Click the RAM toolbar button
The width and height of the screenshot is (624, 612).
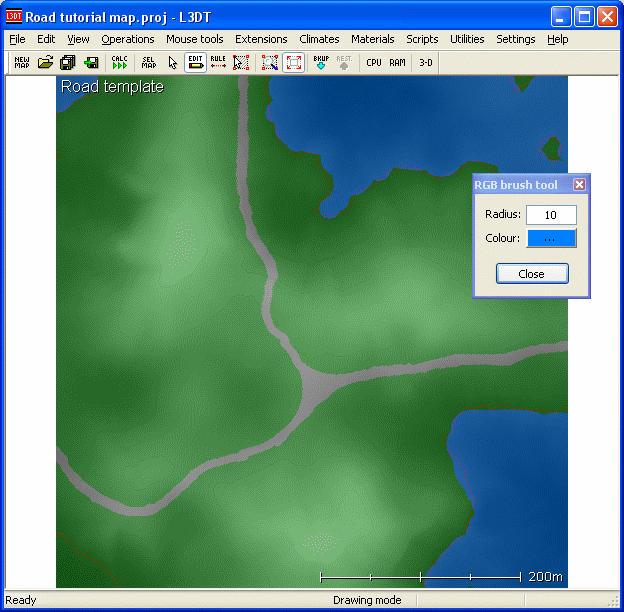pos(398,62)
